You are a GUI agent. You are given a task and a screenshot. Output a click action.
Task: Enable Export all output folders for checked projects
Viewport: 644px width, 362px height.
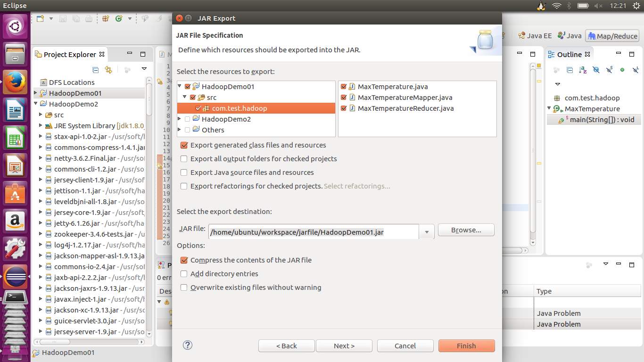pos(184,159)
